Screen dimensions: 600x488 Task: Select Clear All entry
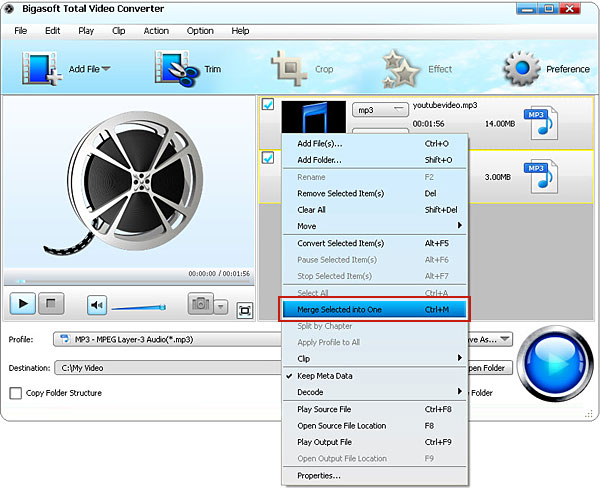pyautogui.click(x=374, y=210)
